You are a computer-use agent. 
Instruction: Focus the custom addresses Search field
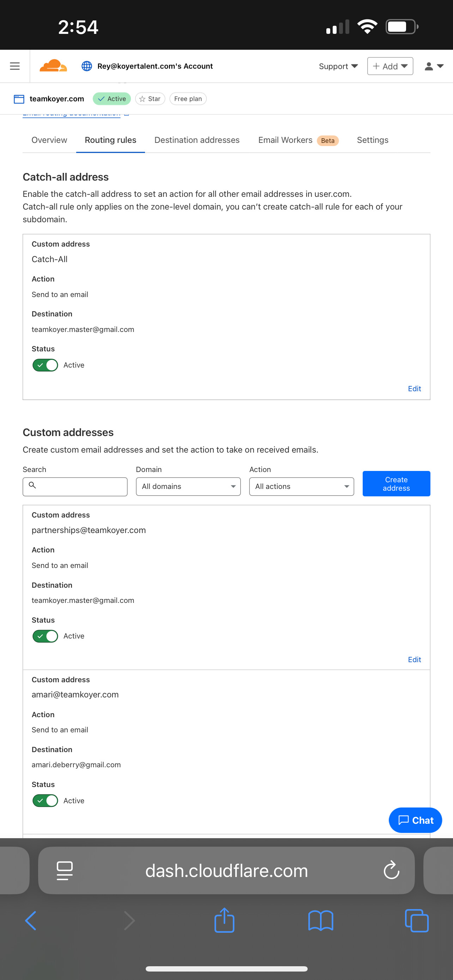(75, 486)
